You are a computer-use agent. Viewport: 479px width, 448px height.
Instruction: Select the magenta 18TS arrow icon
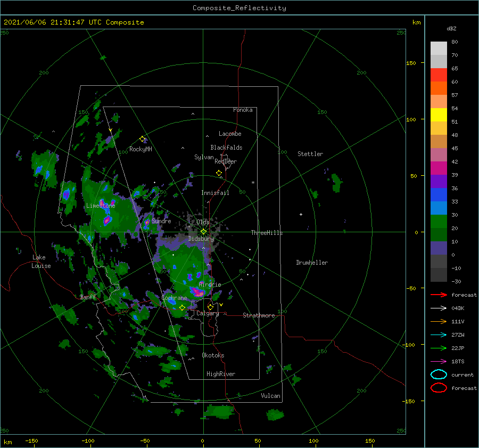439,362
